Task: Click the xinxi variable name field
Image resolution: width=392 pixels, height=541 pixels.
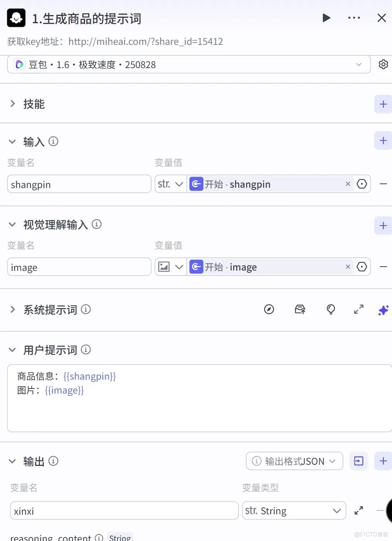Action: 124,510
